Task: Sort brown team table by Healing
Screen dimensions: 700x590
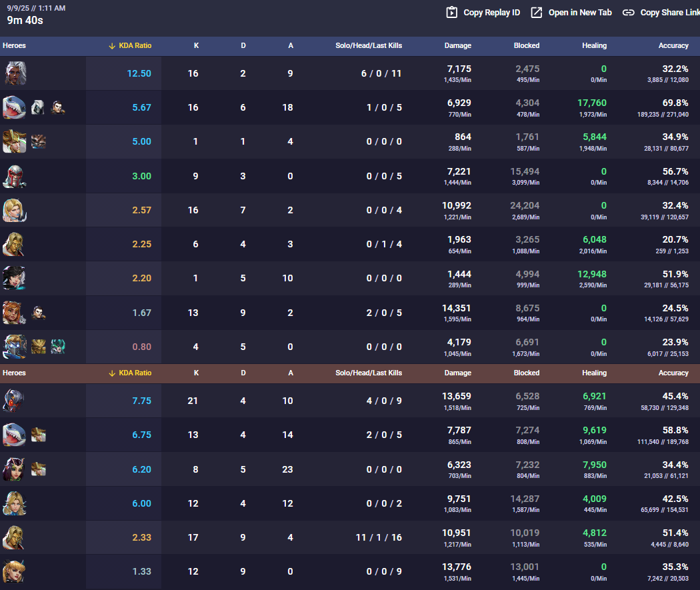Action: [x=594, y=373]
